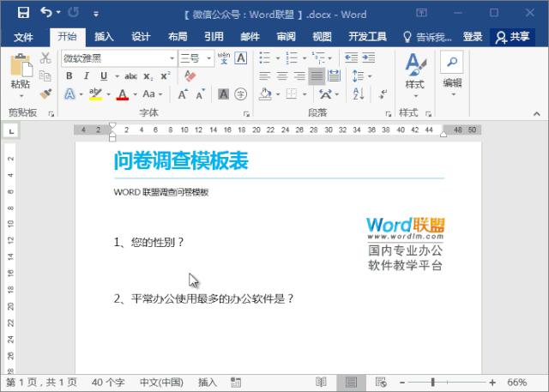Click the 告诉我 Tell Me search box
The height and width of the screenshot is (392, 549).
click(x=427, y=37)
